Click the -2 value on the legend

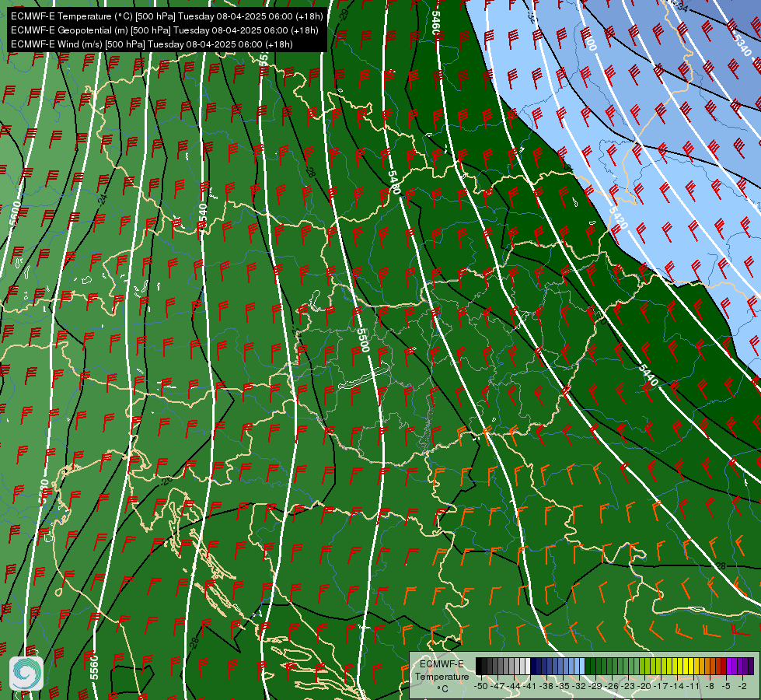[x=744, y=687]
